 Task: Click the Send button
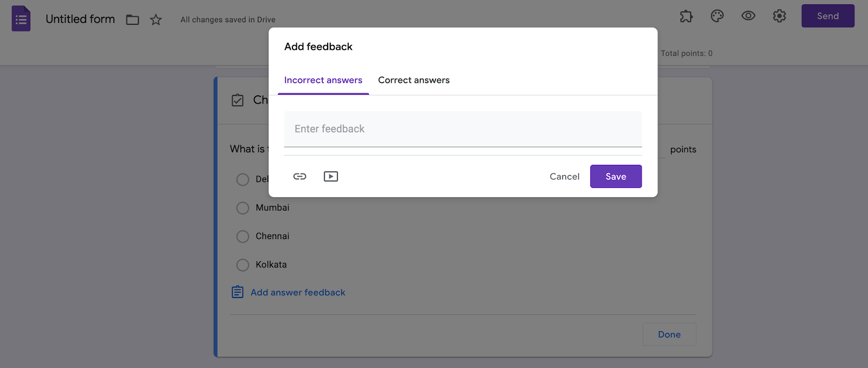pyautogui.click(x=828, y=16)
